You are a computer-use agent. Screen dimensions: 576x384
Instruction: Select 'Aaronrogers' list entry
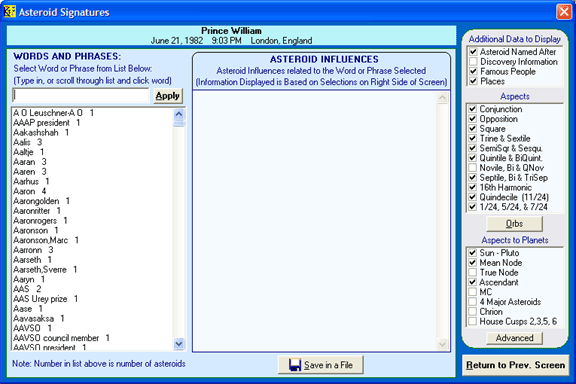tap(92, 220)
